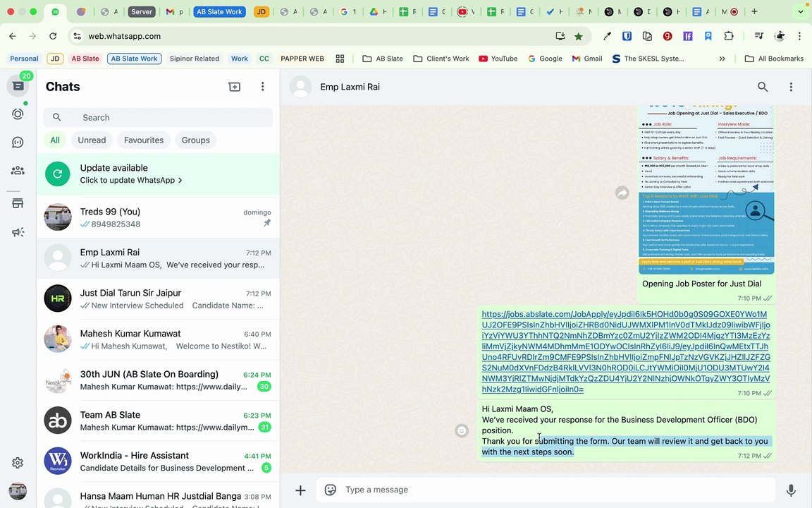Viewport: 812px width, 508px height.
Task: Select the Favourites chats filter
Action: click(x=144, y=140)
